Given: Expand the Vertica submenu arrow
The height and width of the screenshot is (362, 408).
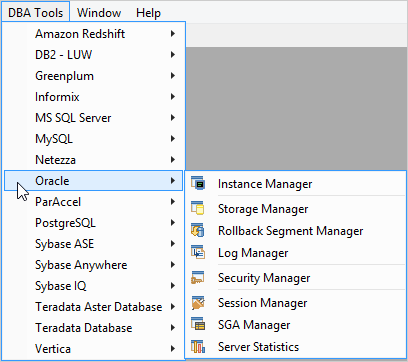Looking at the screenshot, I should tap(173, 349).
